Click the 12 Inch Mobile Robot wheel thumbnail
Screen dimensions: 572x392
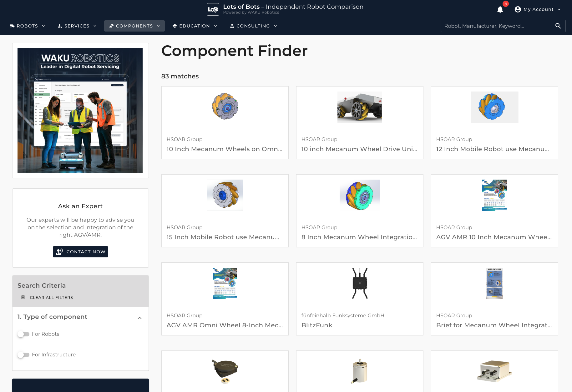(x=494, y=107)
